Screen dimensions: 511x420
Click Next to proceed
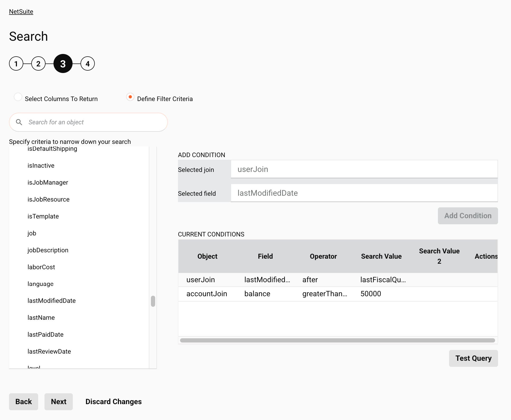(x=59, y=402)
